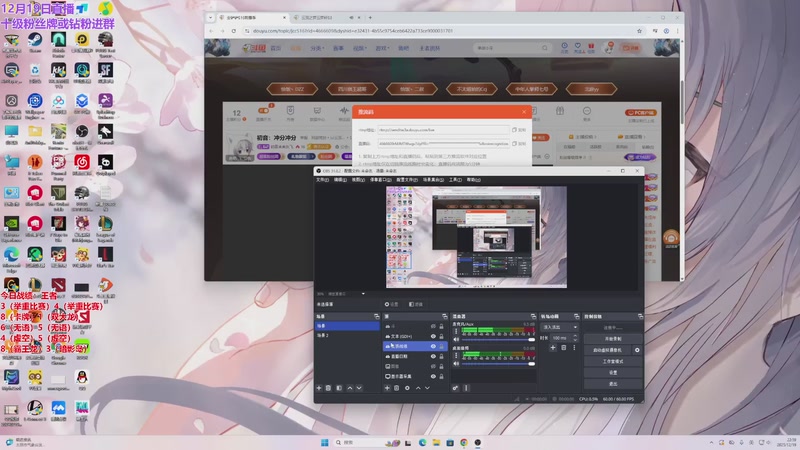Image resolution: width=800 pixels, height=450 pixels.
Task: Move scene down arrow in Scenes panel
Action: point(359,388)
